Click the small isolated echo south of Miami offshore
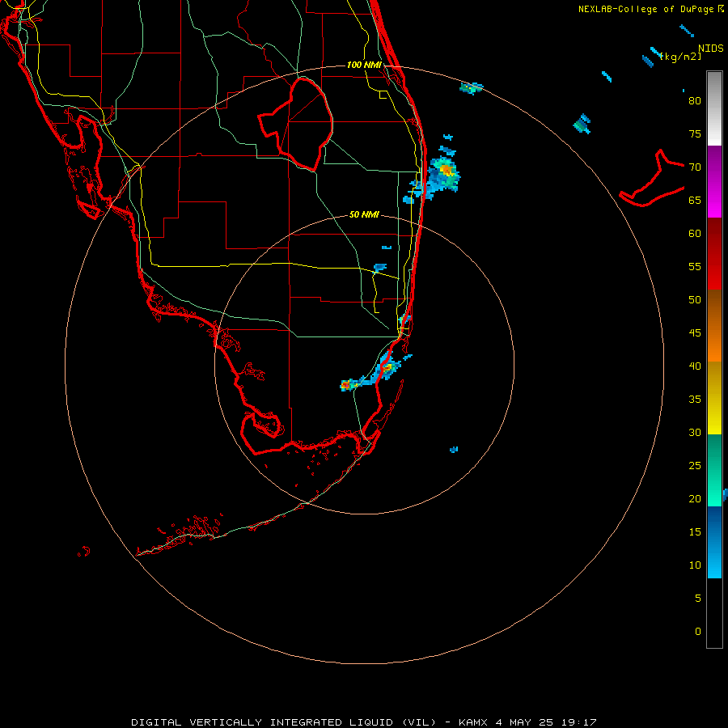728x728 pixels. (454, 449)
